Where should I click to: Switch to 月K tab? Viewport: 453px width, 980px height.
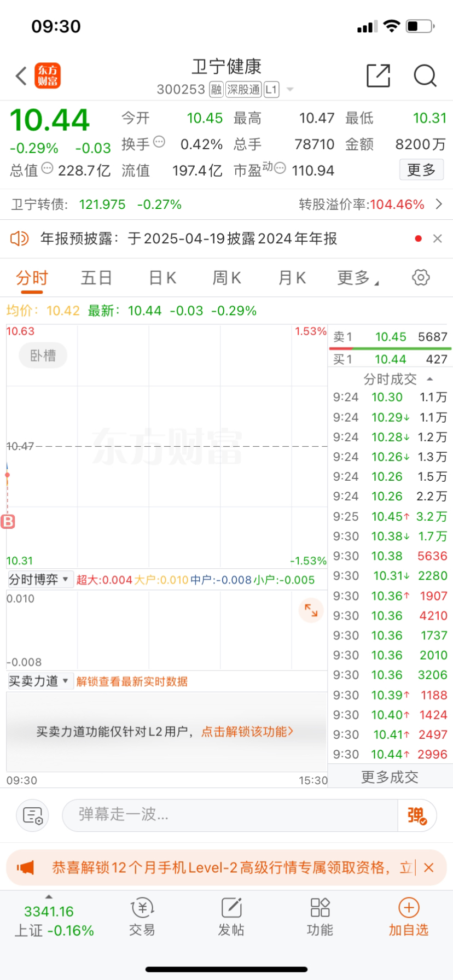pyautogui.click(x=292, y=278)
